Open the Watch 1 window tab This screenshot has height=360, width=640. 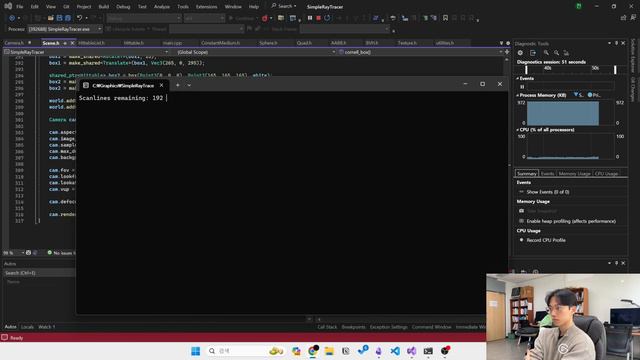click(46, 327)
